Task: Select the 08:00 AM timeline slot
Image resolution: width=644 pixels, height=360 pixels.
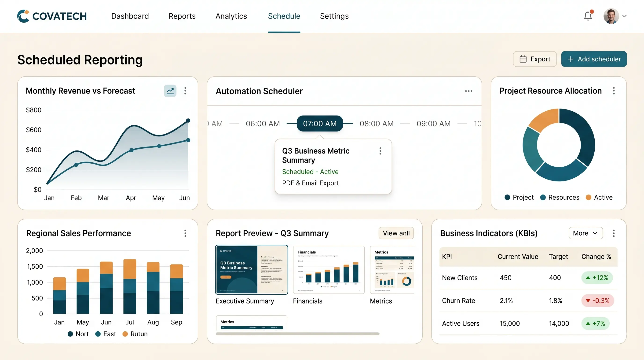Action: (377, 124)
